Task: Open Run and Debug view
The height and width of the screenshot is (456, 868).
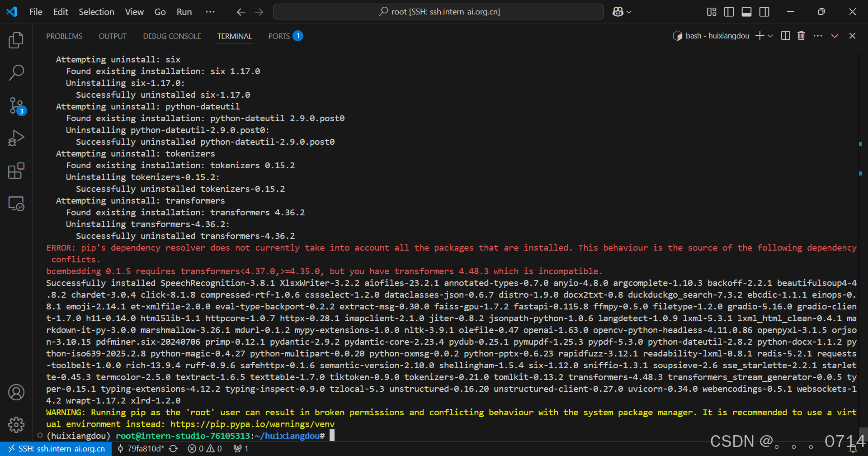Action: pos(16,138)
